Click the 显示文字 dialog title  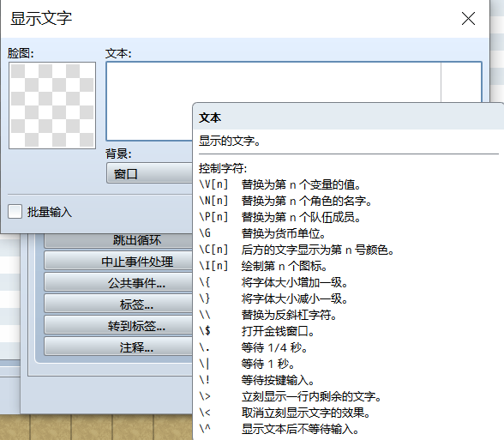tap(41, 18)
